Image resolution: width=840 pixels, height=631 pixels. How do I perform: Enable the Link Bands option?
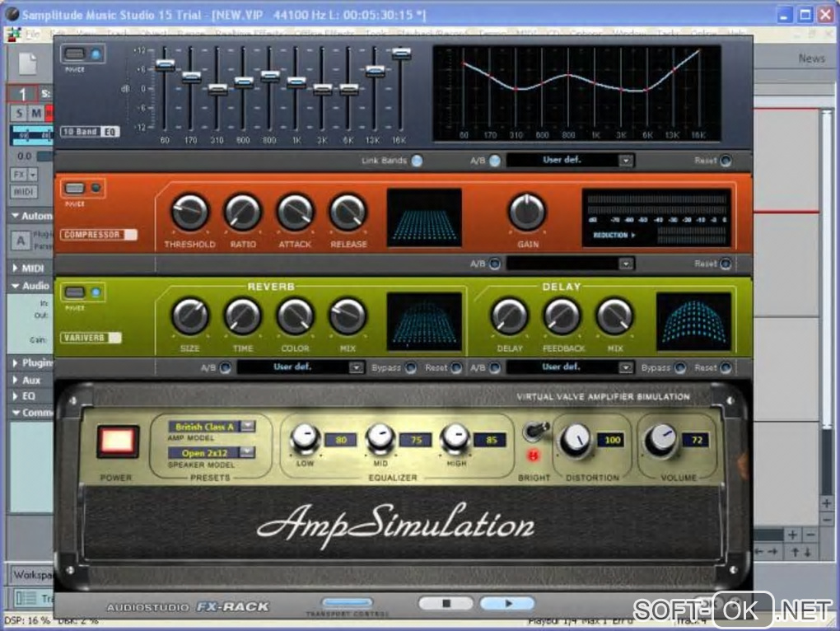(x=417, y=161)
